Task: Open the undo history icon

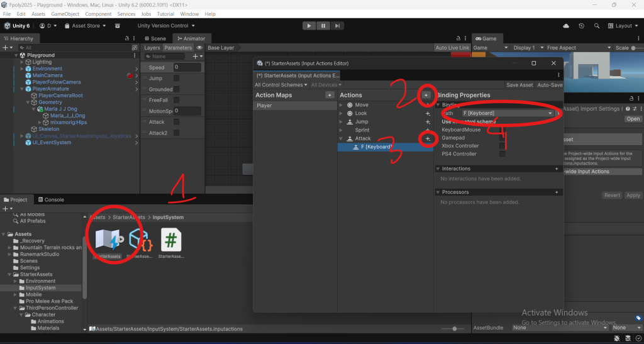Action: (x=581, y=26)
